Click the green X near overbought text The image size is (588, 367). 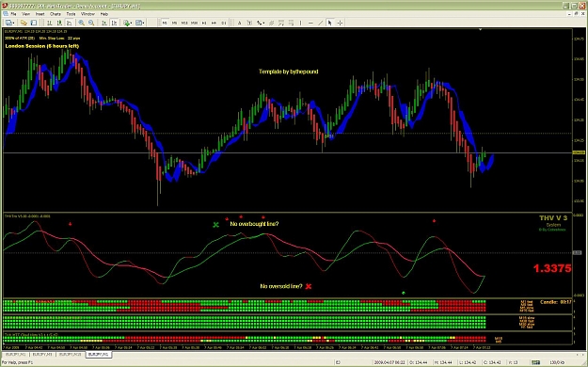tap(215, 225)
